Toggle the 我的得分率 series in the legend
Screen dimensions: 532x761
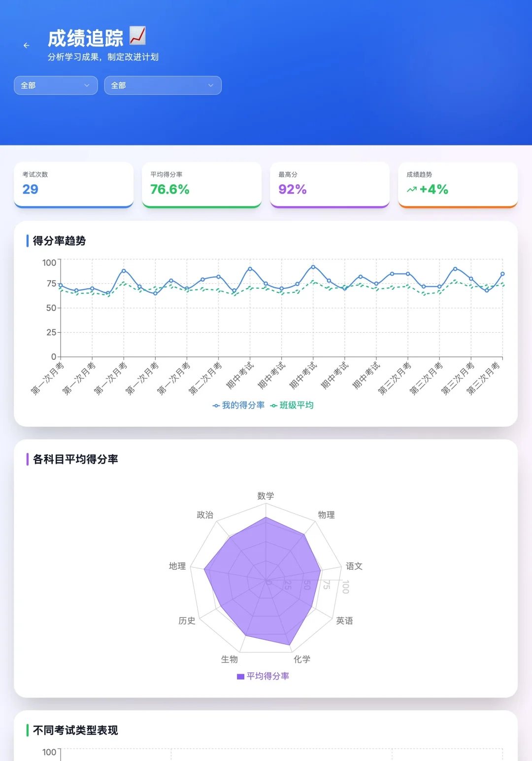(239, 405)
